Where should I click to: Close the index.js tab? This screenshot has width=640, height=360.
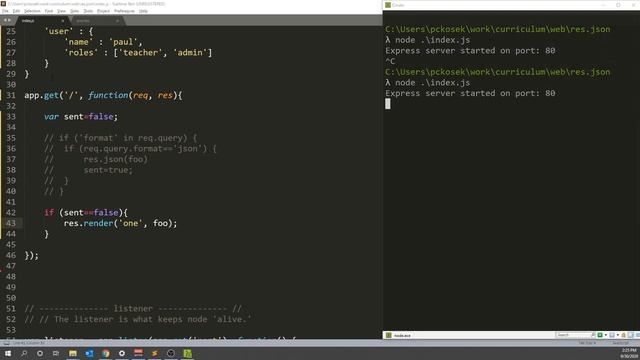tap(63, 20)
